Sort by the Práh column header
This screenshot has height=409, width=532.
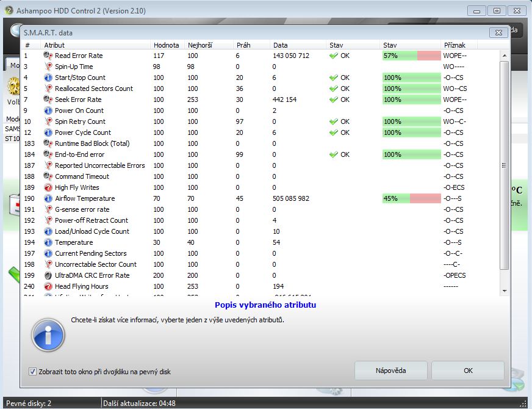click(253, 45)
